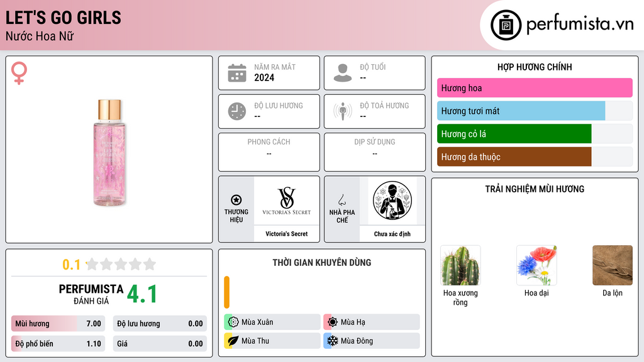Click the brown Hương da thuộc accord bar
The height and width of the screenshot is (362, 644).
click(514, 156)
